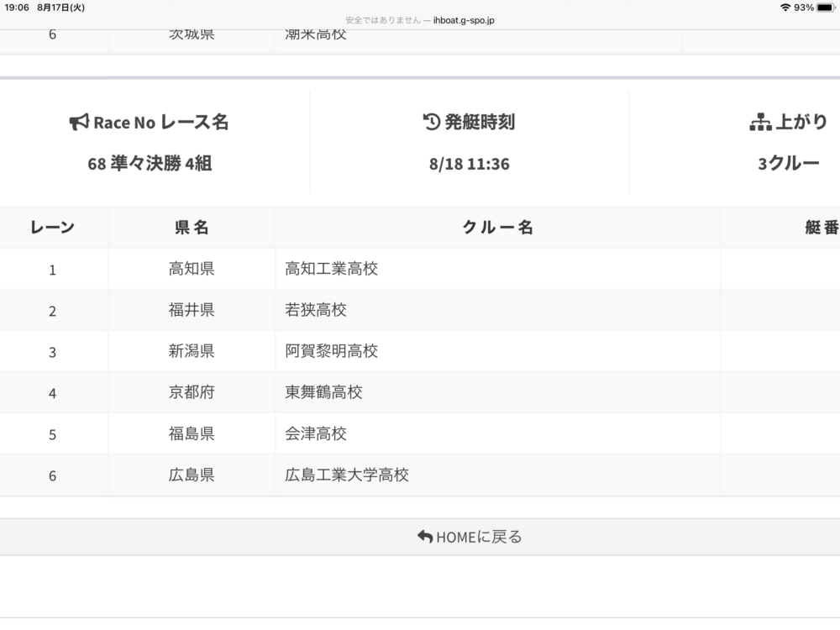Click the clock history icon beside 発艇時刻
The height and width of the screenshot is (630, 840).
point(431,123)
